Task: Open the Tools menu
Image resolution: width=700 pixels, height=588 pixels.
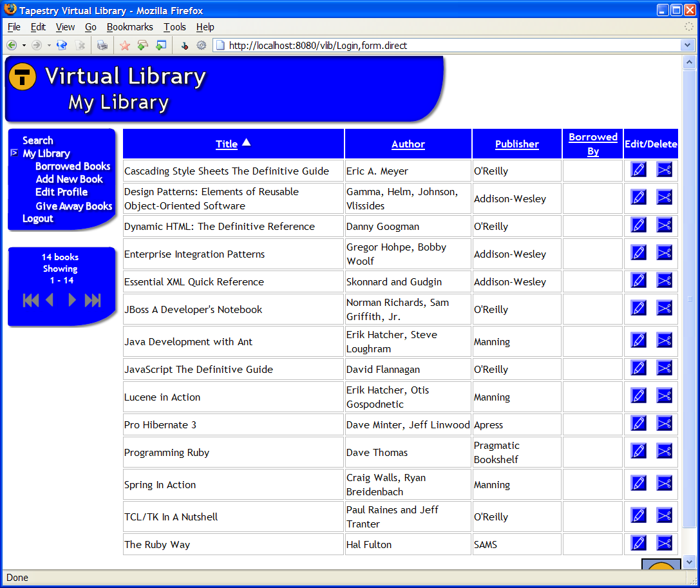Action: pyautogui.click(x=175, y=27)
